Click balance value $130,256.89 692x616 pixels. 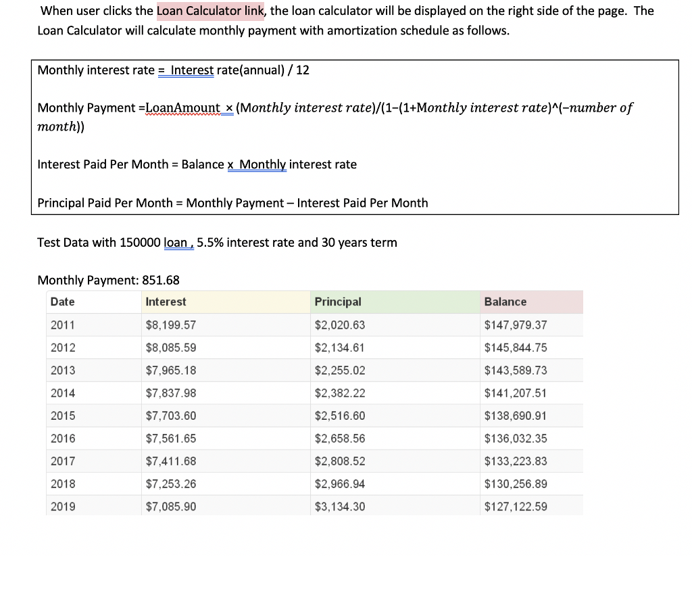516,484
